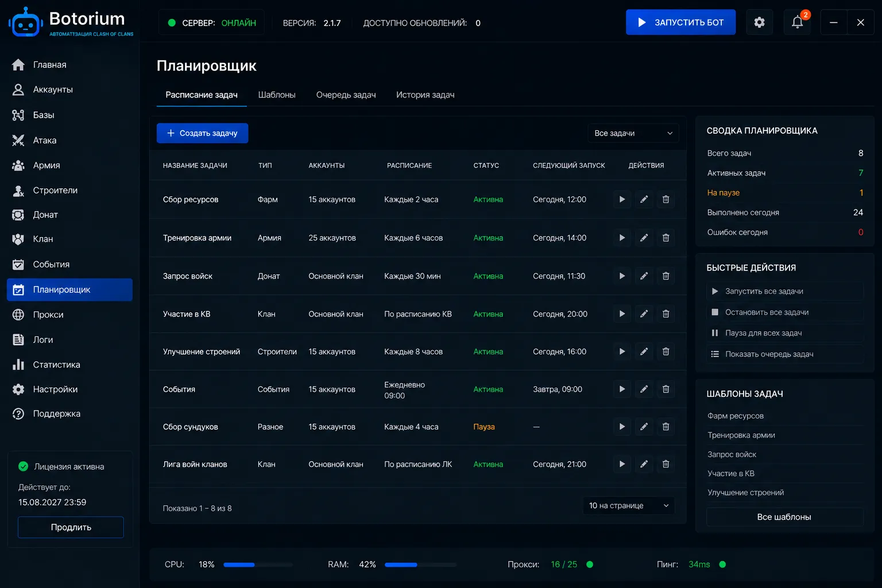Open the Прокси sidebar section
The width and height of the screenshot is (882, 588).
(x=69, y=315)
